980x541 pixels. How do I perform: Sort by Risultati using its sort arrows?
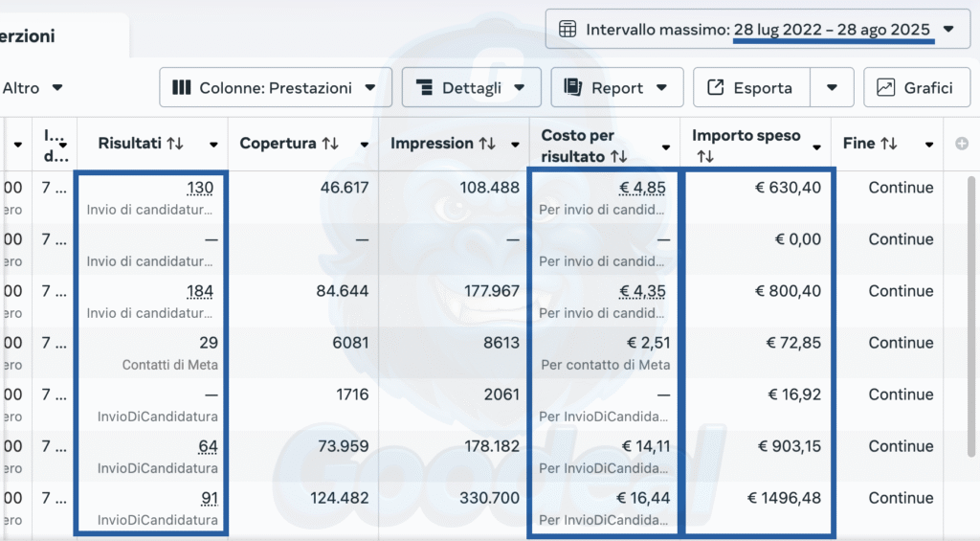coord(174,144)
